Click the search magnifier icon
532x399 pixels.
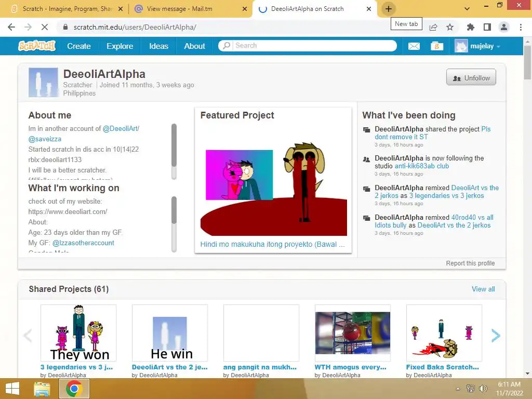[227, 46]
